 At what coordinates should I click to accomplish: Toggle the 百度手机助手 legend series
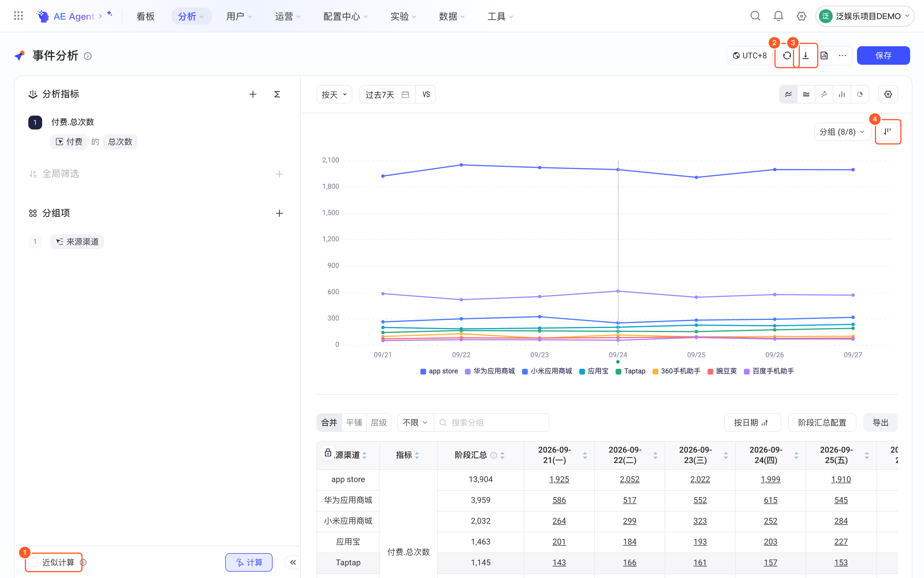(x=769, y=371)
